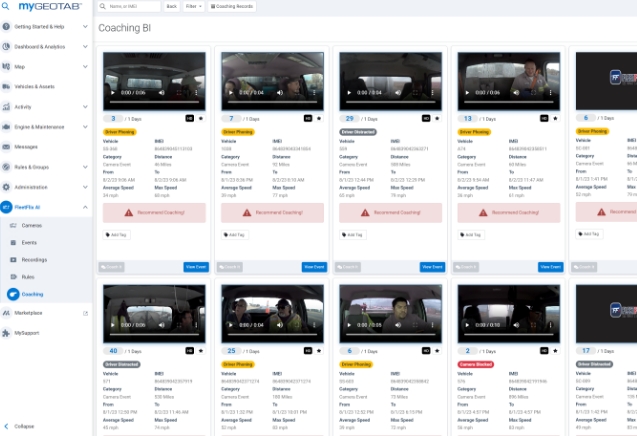
Task: Star the card scored 2
Action: tap(555, 351)
